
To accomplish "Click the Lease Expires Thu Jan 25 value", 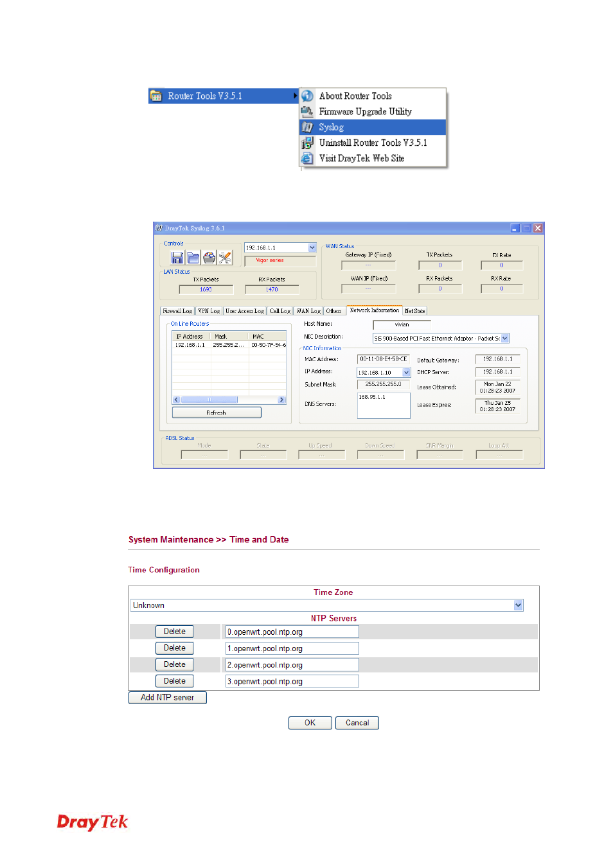I will tap(498, 406).
